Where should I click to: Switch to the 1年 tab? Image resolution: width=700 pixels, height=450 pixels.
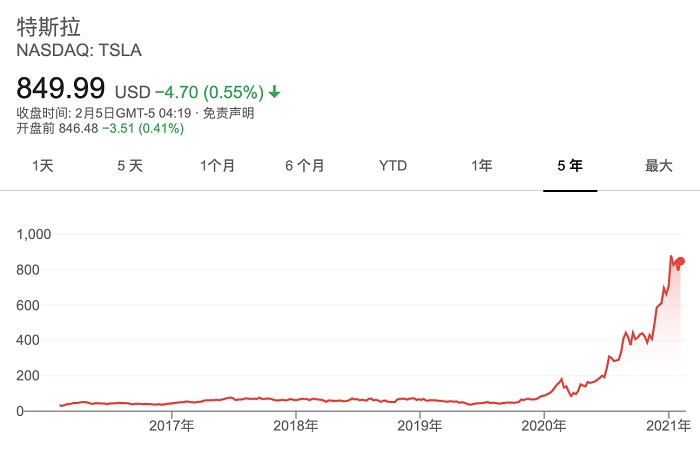[x=481, y=166]
